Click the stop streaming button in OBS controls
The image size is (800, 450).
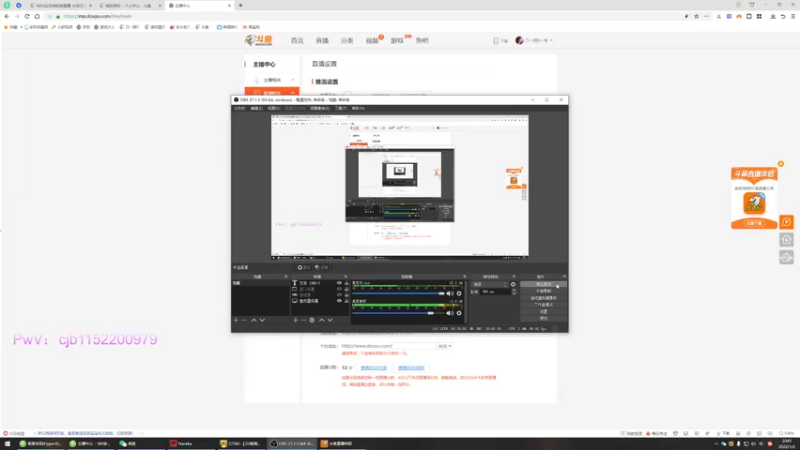(x=543, y=284)
